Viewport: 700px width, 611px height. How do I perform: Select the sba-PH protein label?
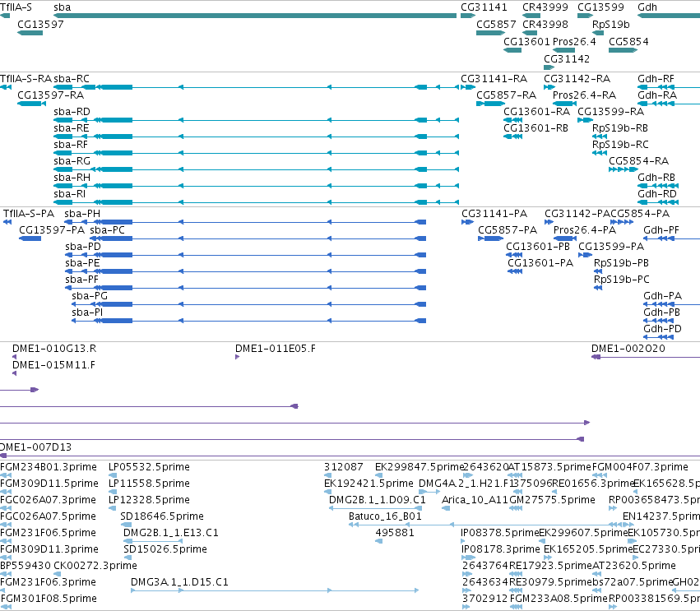[82, 214]
